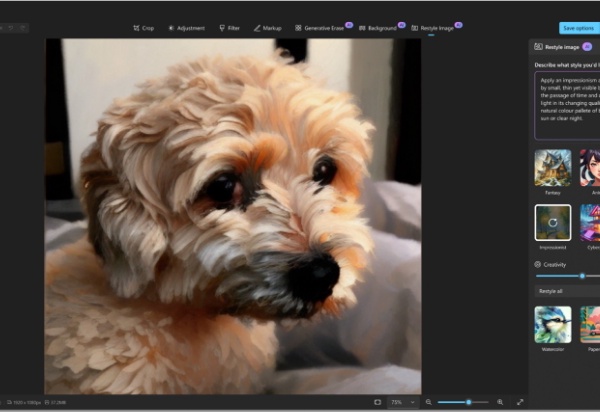The height and width of the screenshot is (412, 600).
Task: Click the style description text box
Action: click(x=567, y=105)
